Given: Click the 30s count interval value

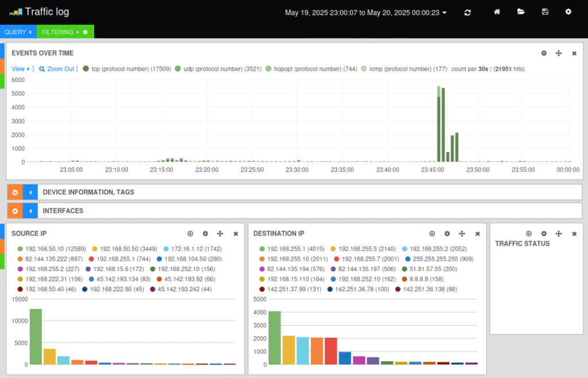Looking at the screenshot, I should 483,69.
